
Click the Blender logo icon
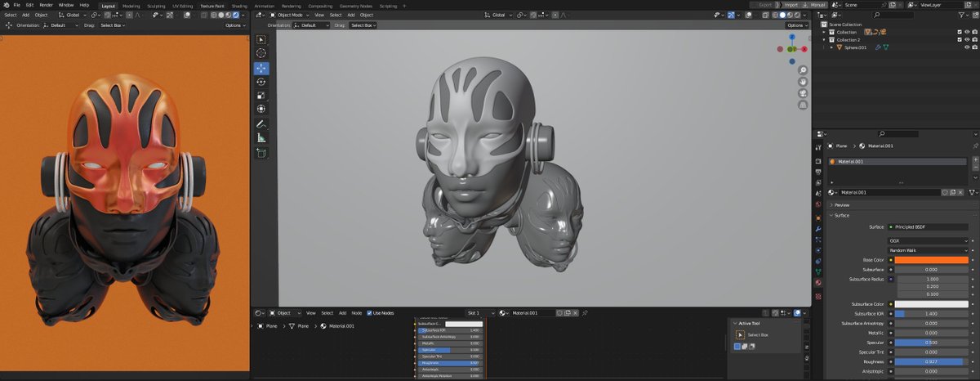tap(5, 5)
